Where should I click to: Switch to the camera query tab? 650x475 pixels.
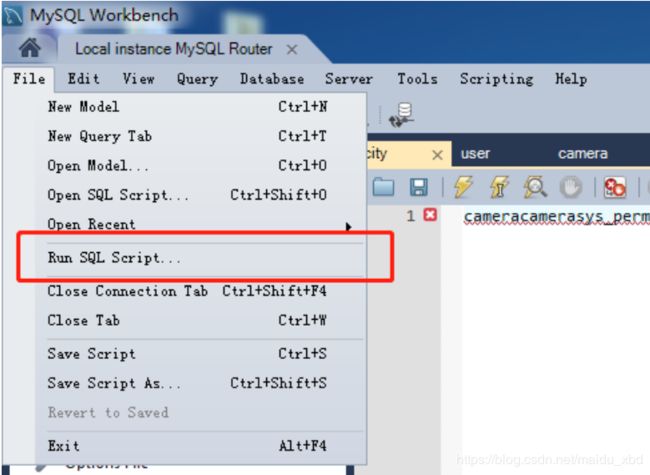tap(583, 154)
